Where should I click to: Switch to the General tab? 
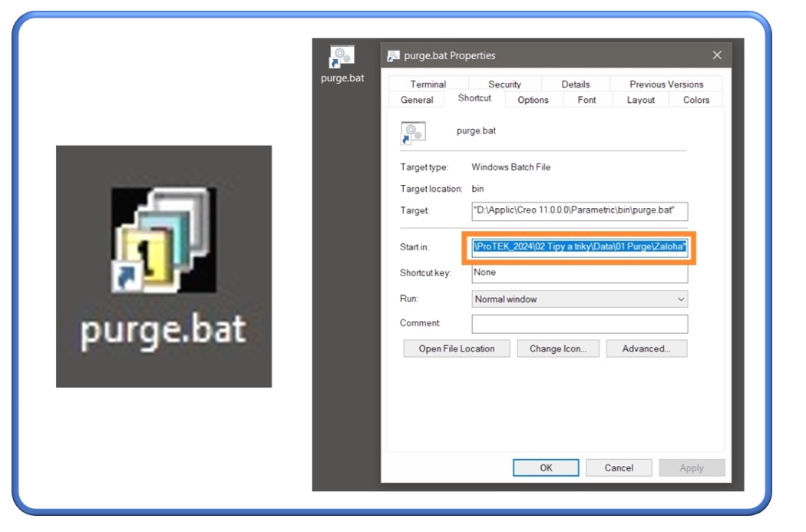[417, 100]
